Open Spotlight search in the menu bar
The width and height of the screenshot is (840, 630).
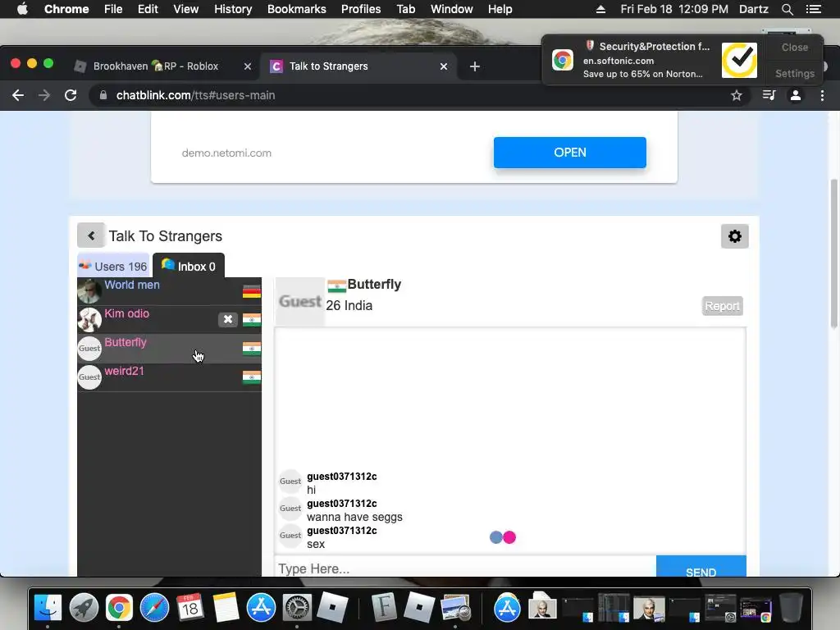pyautogui.click(x=787, y=9)
